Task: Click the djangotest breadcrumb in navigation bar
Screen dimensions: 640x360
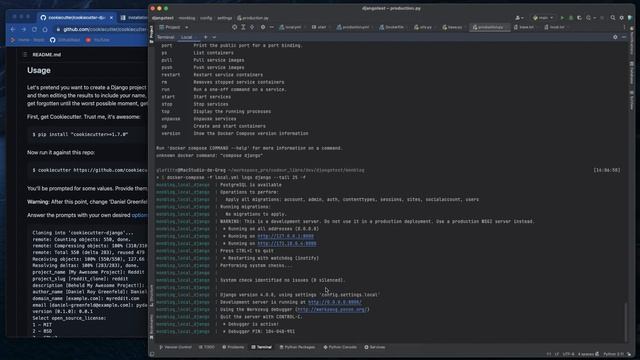Action: 162,18
